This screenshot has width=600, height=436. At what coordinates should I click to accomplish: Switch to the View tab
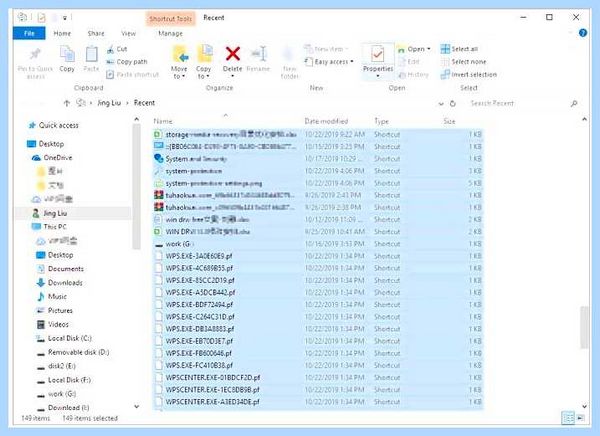click(x=128, y=33)
